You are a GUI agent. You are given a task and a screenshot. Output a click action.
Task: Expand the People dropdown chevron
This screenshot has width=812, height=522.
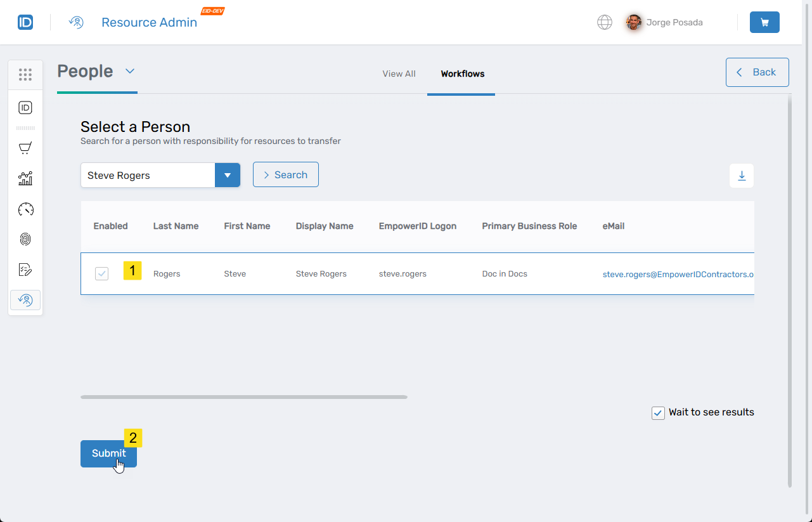pos(130,71)
